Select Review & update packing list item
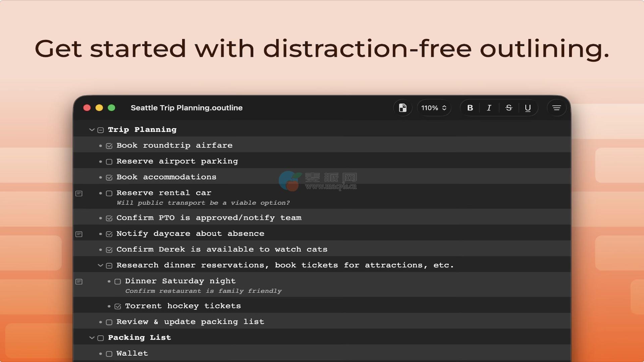The height and width of the screenshot is (362, 644). (190, 322)
